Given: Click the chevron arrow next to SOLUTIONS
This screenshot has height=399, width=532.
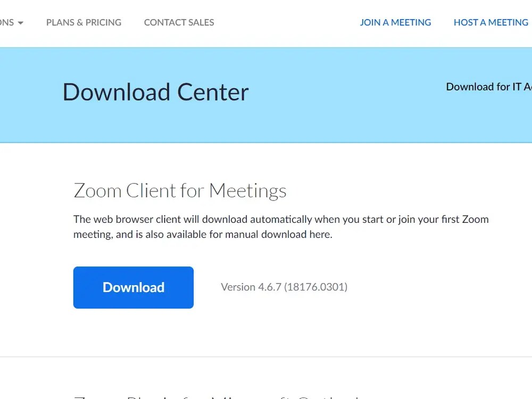Looking at the screenshot, I should point(20,23).
